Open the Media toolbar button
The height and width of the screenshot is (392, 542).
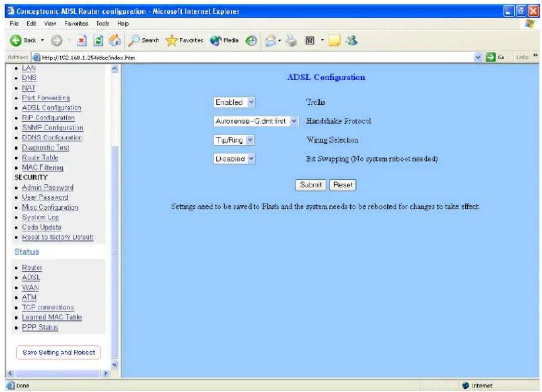click(x=224, y=40)
